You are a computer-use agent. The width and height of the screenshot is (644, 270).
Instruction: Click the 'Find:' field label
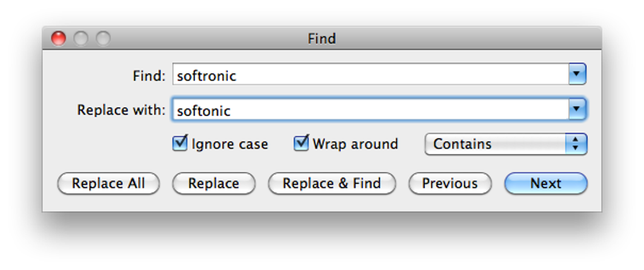coord(149,76)
